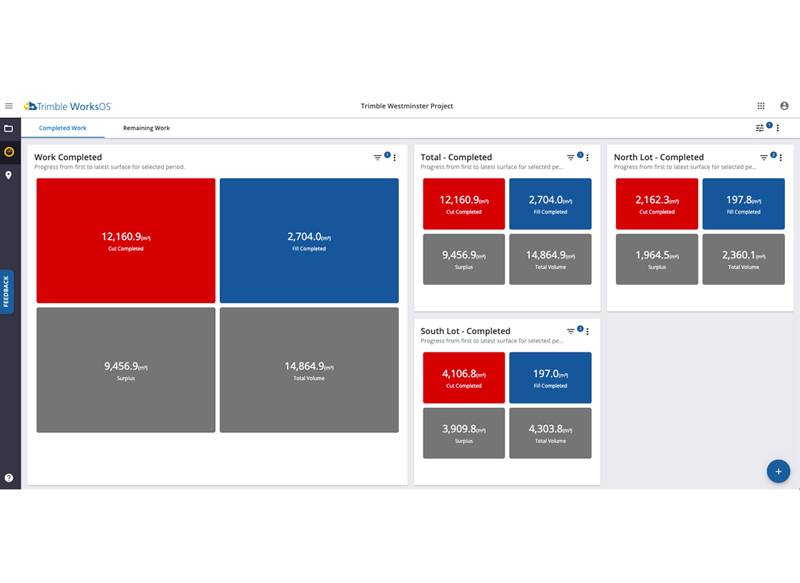The height and width of the screenshot is (583, 800).
Task: Open North Lot - Completed options menu
Action: coord(779,157)
